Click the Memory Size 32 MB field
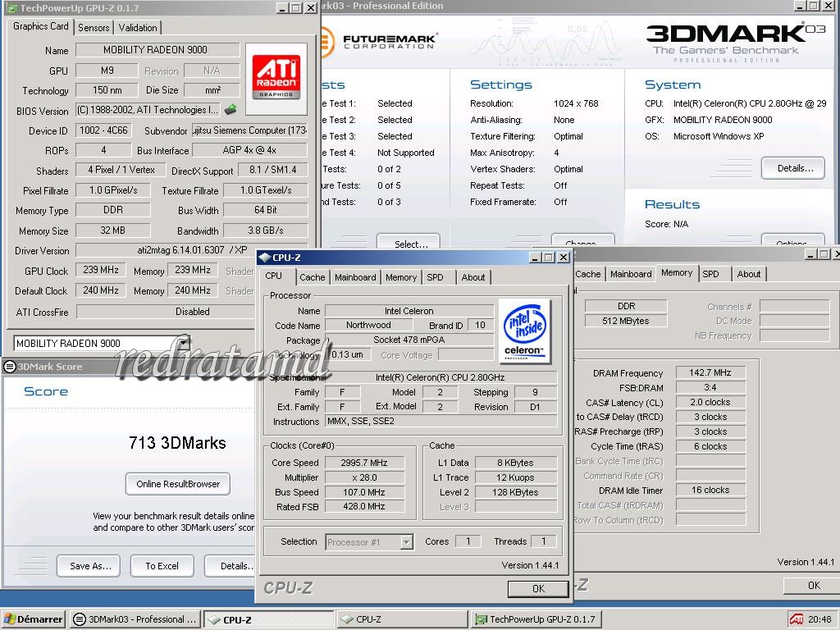The width and height of the screenshot is (840, 630). tap(112, 231)
